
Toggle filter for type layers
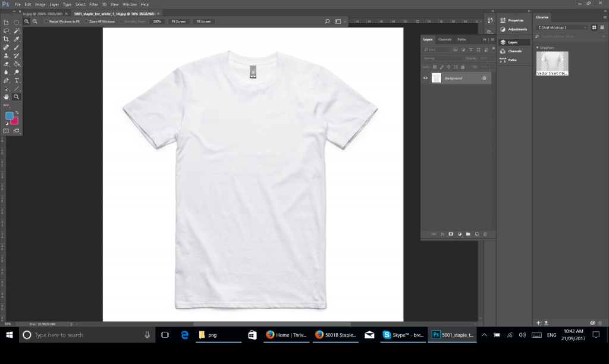(x=471, y=50)
